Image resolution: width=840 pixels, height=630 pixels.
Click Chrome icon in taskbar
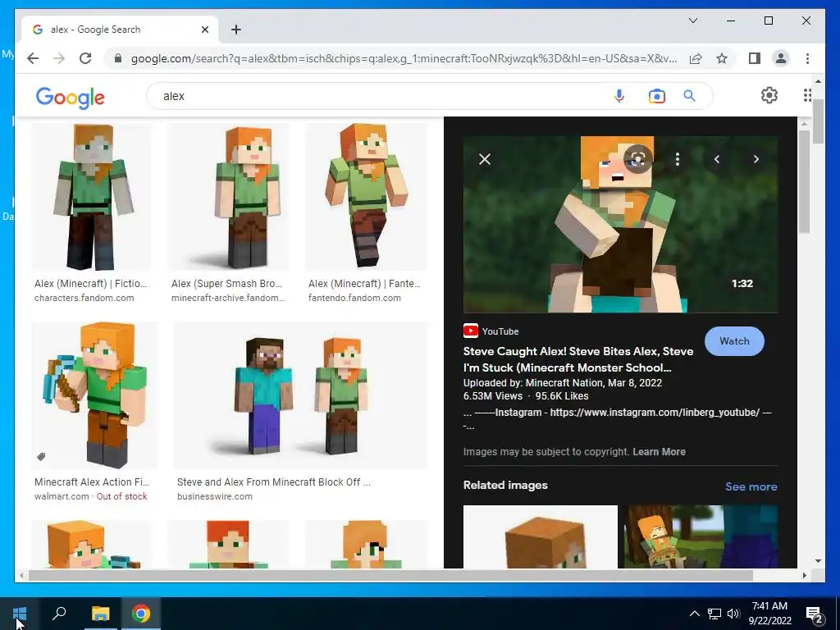pyautogui.click(x=141, y=614)
